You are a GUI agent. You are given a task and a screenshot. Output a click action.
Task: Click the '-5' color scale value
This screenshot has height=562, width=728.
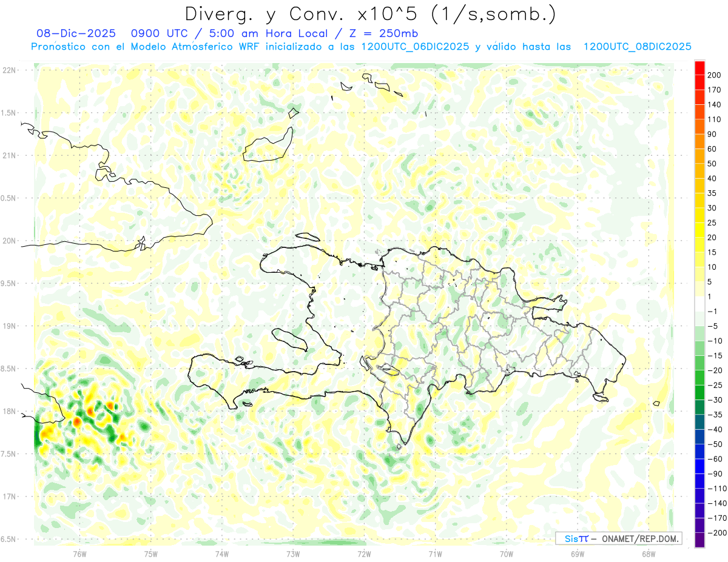(713, 326)
